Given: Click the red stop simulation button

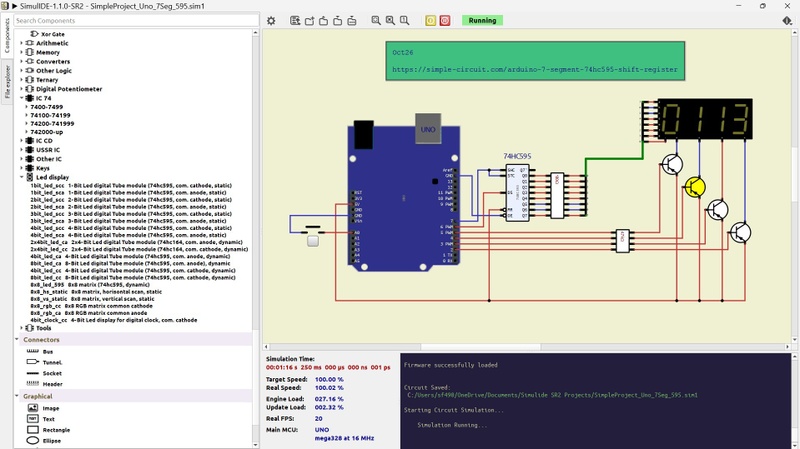Looking at the screenshot, I should [445, 21].
